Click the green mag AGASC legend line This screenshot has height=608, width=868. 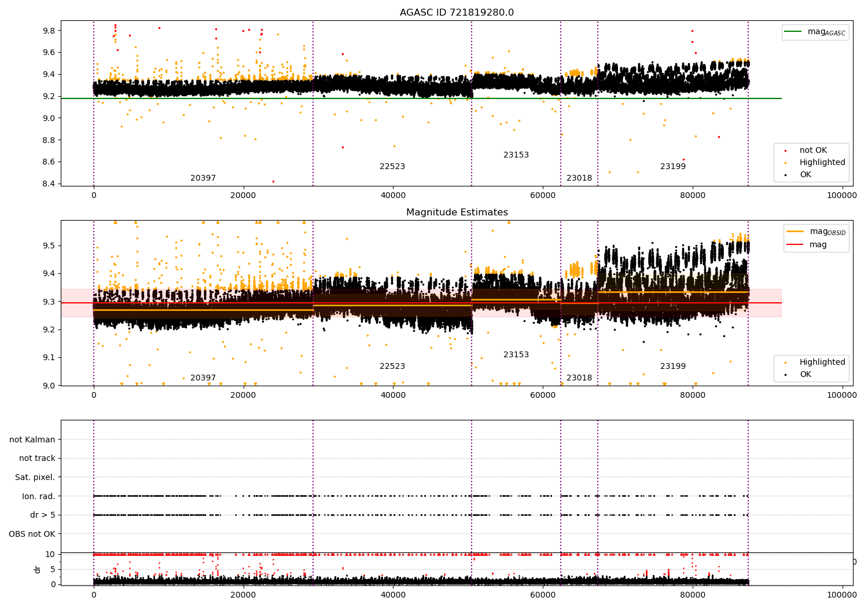tap(793, 32)
